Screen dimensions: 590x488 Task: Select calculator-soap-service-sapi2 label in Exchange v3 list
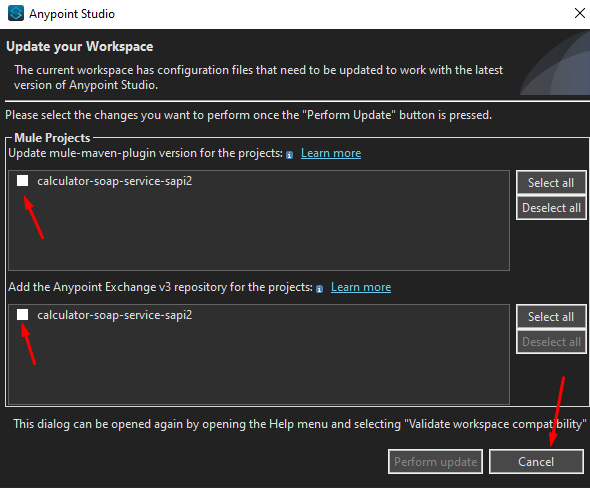[x=114, y=315]
